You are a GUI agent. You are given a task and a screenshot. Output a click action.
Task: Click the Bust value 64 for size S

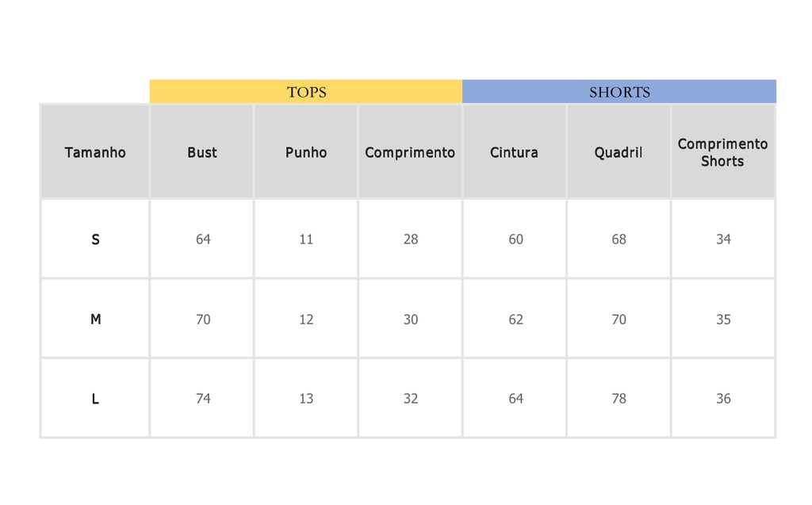click(202, 239)
